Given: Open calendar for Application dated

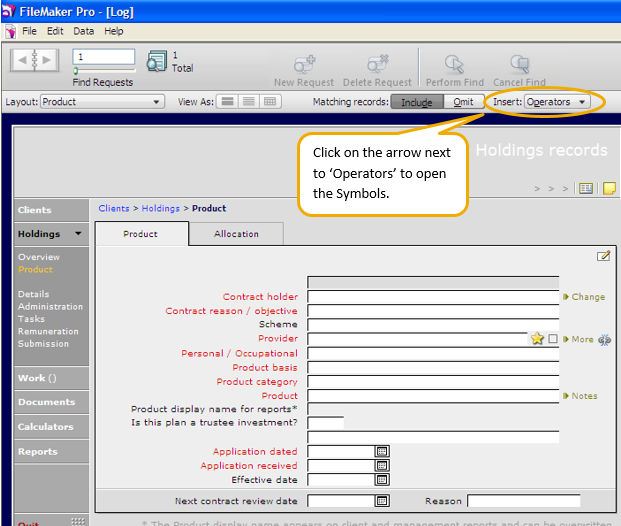Looking at the screenshot, I should click(382, 451).
